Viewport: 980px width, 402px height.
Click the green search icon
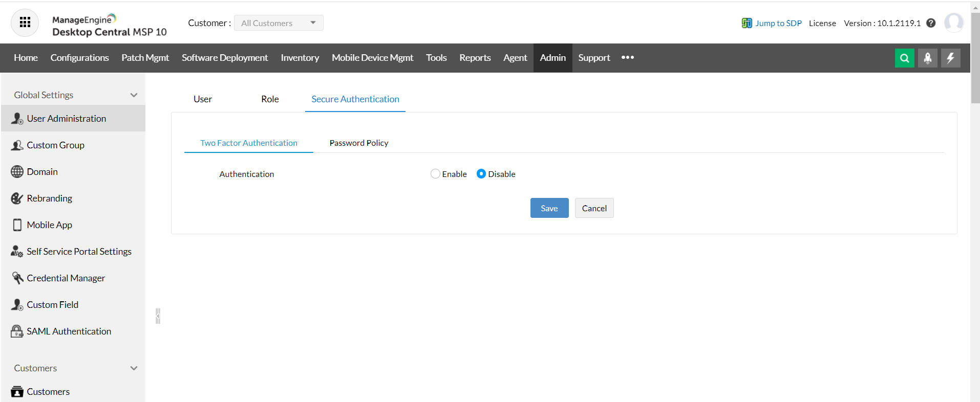click(904, 58)
